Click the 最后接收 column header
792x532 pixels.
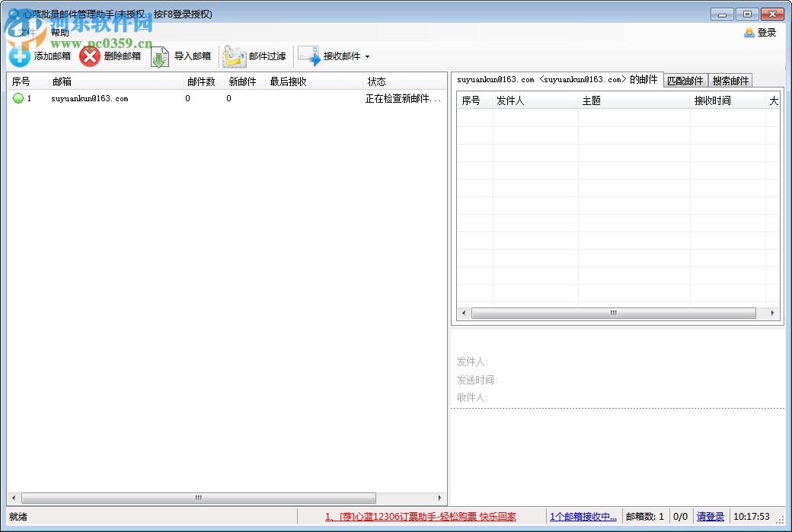pyautogui.click(x=314, y=81)
